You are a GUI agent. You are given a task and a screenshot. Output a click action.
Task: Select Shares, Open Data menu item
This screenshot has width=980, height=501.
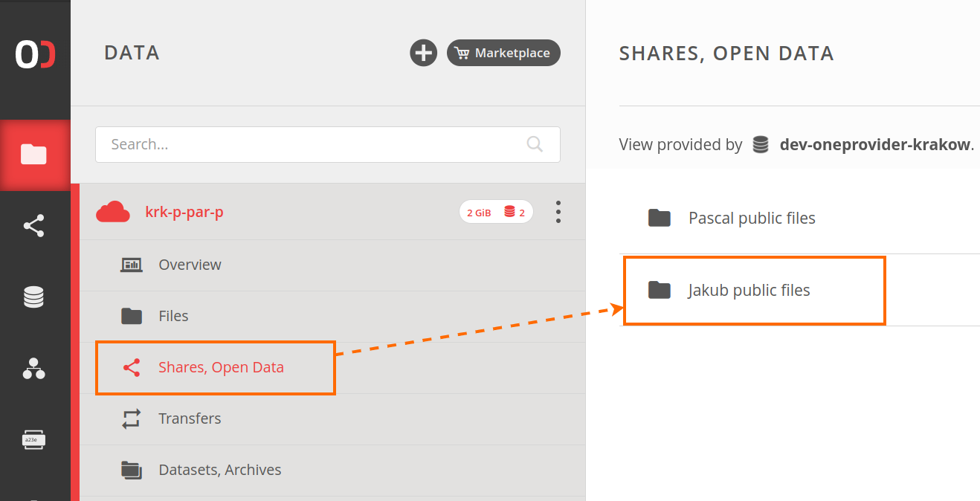click(221, 367)
